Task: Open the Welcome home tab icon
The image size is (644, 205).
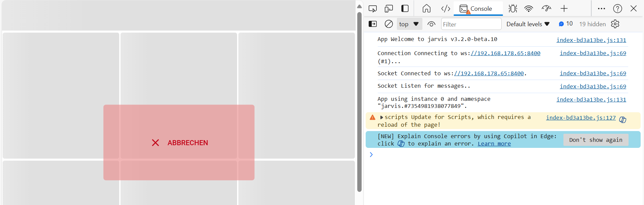Action: 426,9
